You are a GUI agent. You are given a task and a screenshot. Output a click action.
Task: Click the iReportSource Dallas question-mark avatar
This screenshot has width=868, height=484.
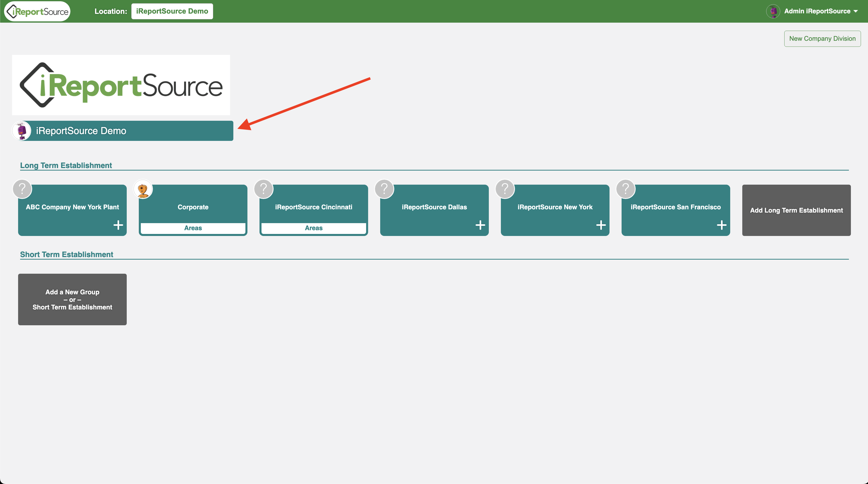pyautogui.click(x=384, y=189)
